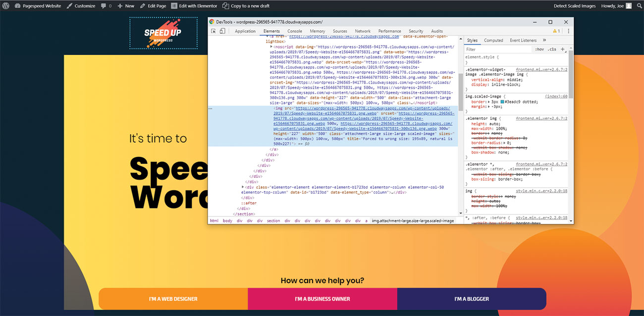Screen dimensions: 644x316
Task: Open the Security tab
Action: [416, 31]
